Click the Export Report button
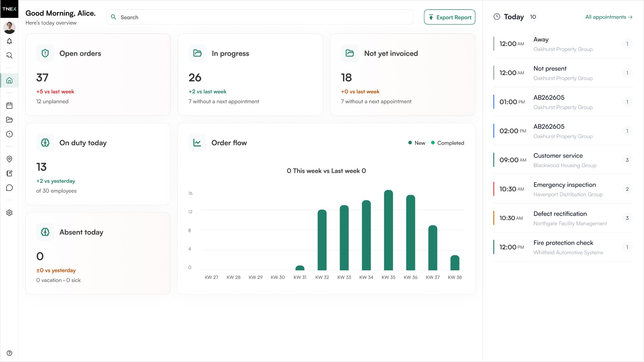 coord(450,17)
